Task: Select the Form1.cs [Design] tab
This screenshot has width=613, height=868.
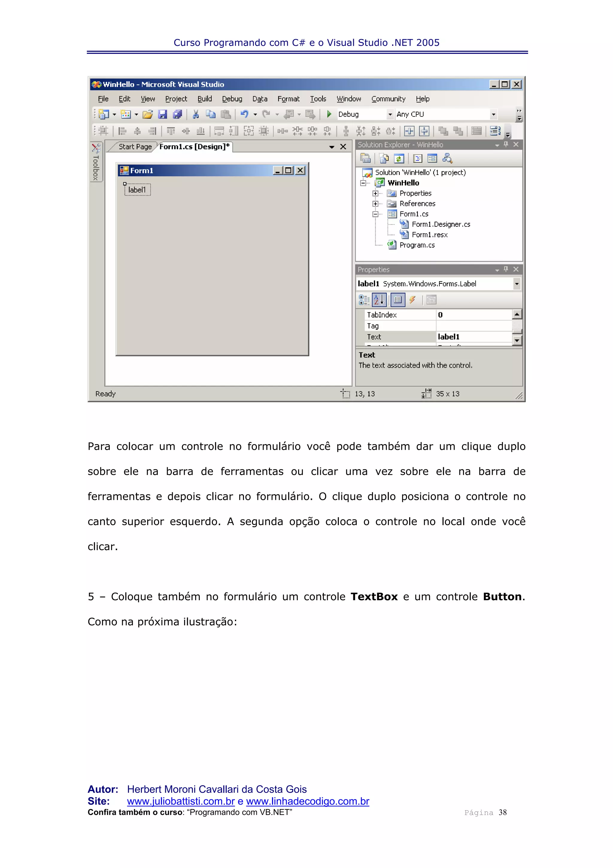Action: pos(194,147)
